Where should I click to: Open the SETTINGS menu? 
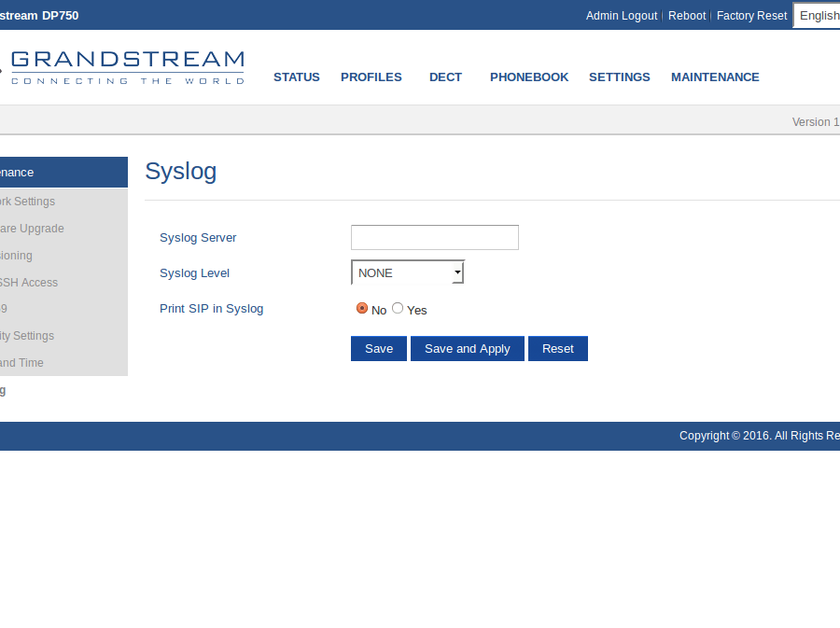click(x=619, y=77)
